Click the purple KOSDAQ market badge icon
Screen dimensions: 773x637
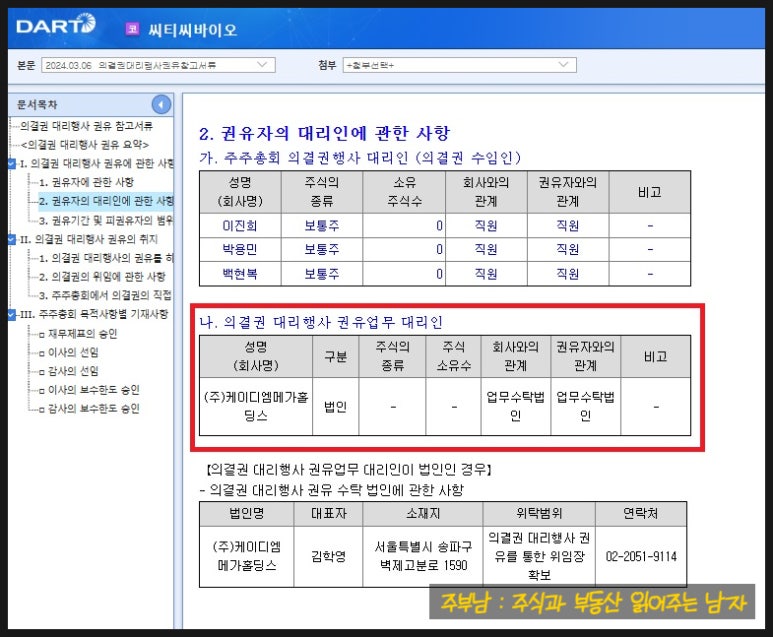point(132,29)
